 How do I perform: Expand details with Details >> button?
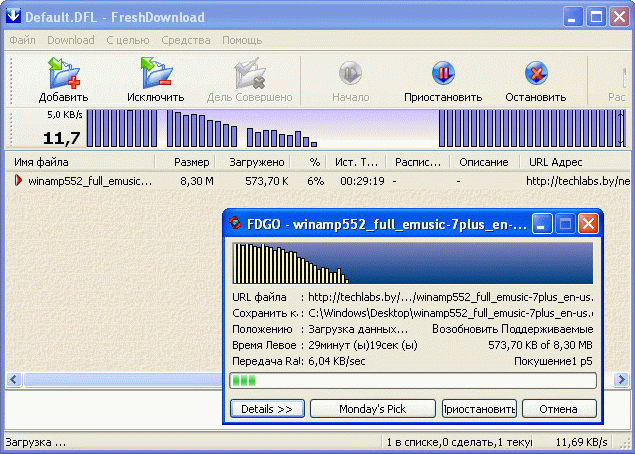[267, 408]
